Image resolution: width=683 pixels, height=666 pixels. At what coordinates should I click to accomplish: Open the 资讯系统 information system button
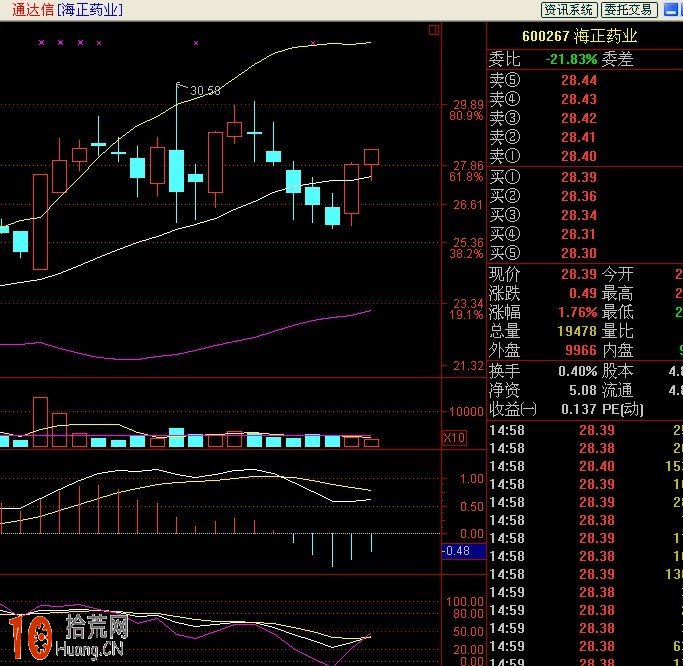coord(569,10)
